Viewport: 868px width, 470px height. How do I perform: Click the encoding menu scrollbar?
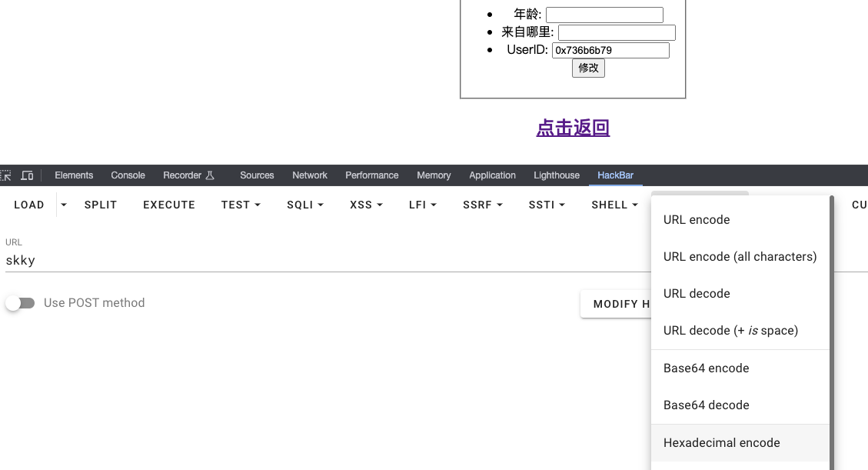point(831,331)
